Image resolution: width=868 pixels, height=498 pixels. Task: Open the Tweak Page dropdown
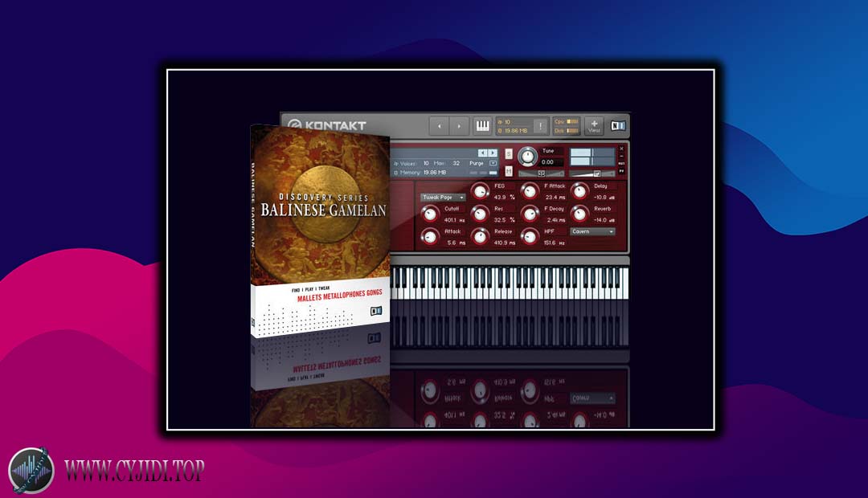coord(443,197)
